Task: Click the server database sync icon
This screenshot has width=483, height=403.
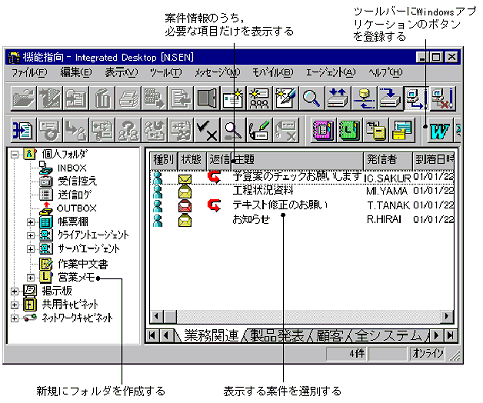Action: tap(364, 99)
